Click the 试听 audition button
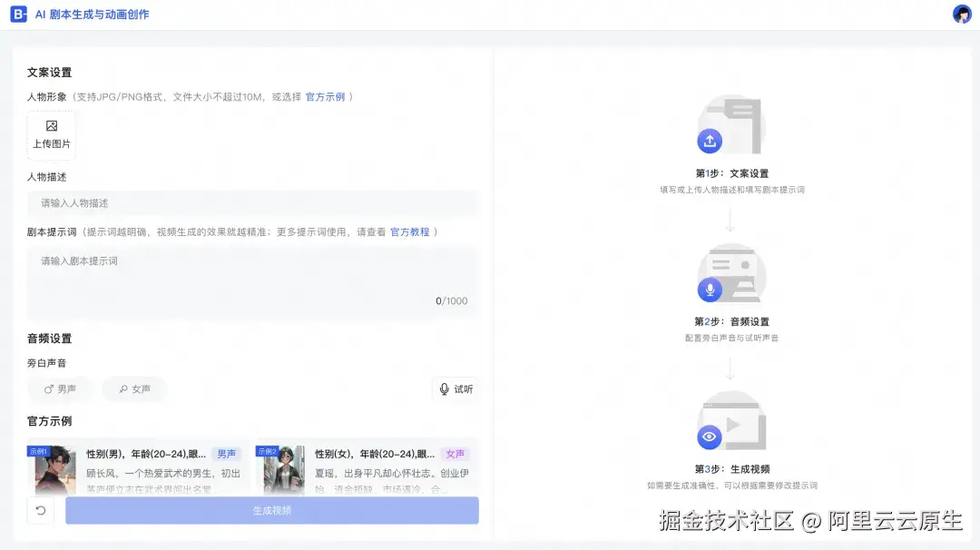This screenshot has height=550, width=980. tap(454, 388)
